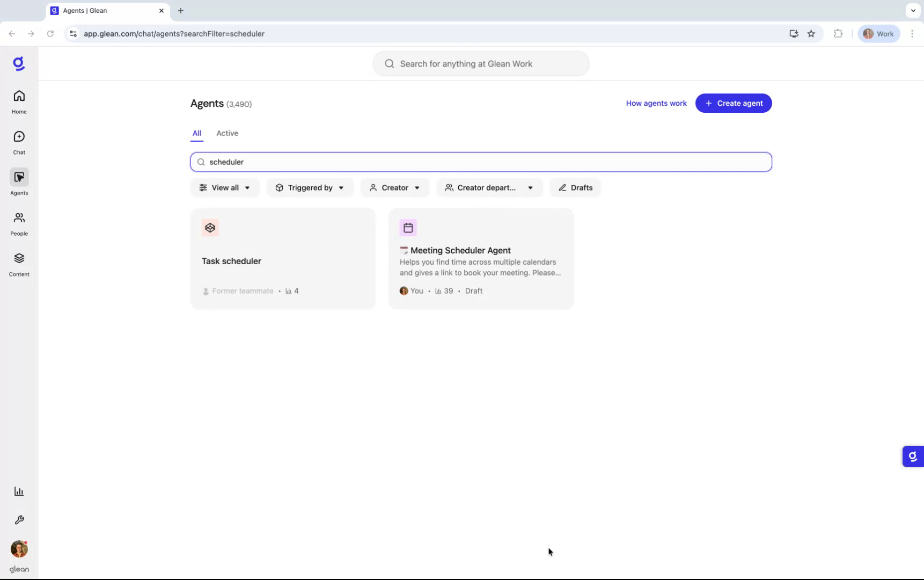Select the Chat icon in the sidebar
The width and height of the screenshot is (924, 580).
point(19,142)
